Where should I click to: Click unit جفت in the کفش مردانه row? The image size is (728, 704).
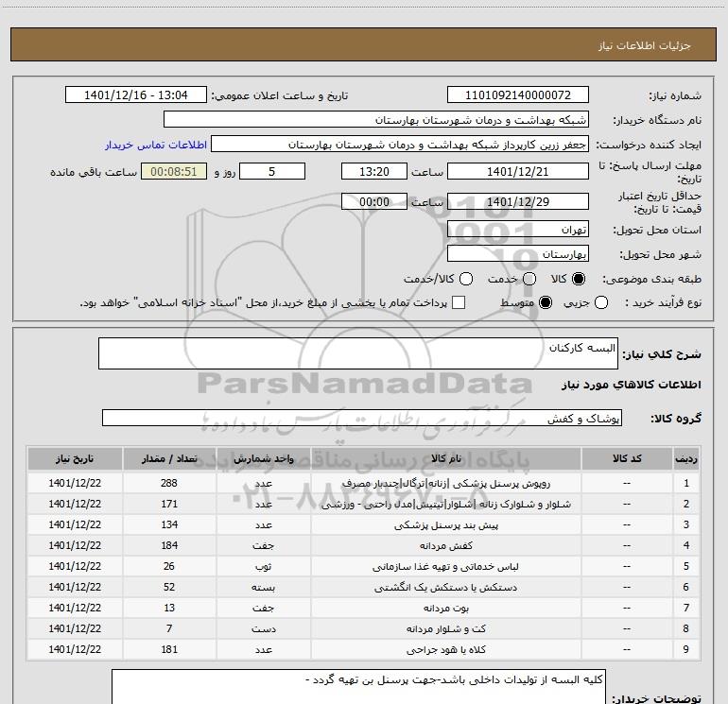coord(263,546)
